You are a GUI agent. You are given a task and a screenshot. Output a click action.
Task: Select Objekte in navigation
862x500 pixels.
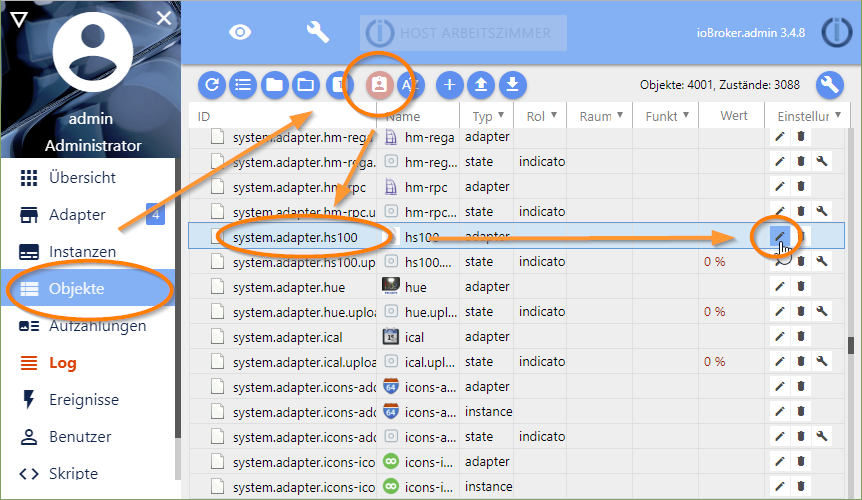pos(88,288)
